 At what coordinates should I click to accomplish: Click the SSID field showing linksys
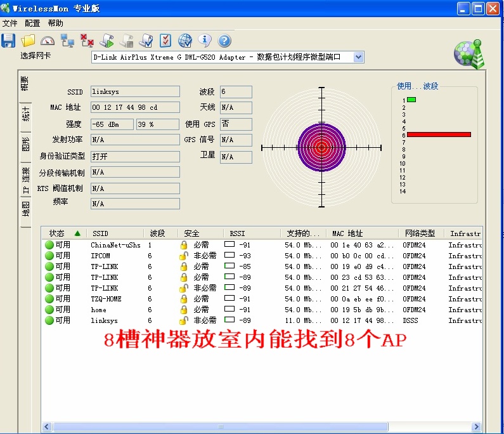pos(135,91)
